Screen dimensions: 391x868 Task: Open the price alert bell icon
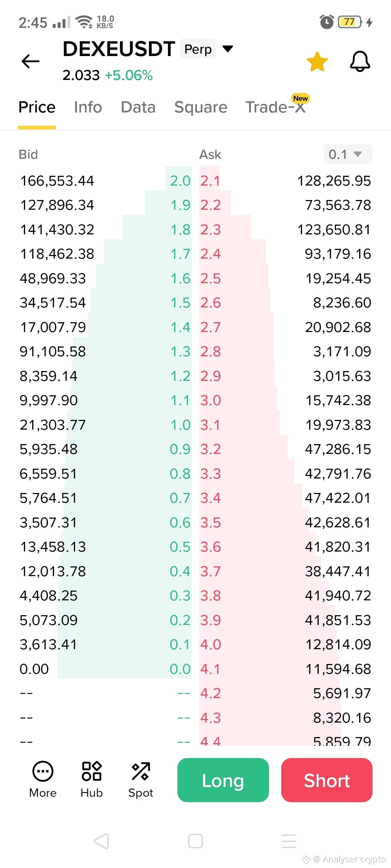[360, 61]
